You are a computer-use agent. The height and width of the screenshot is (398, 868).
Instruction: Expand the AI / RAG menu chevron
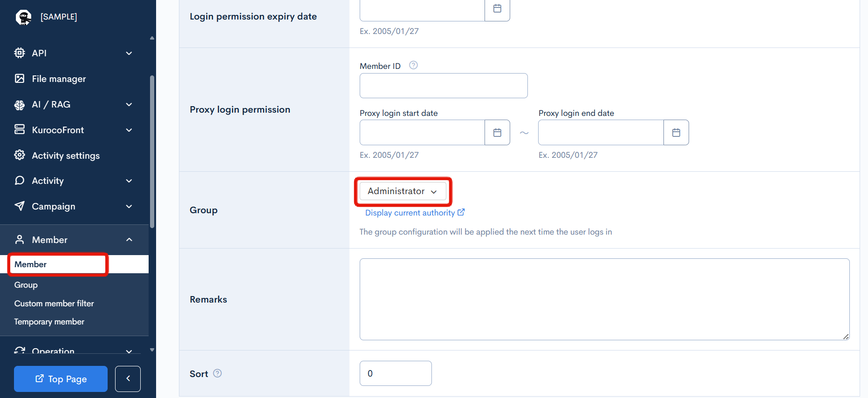[129, 104]
